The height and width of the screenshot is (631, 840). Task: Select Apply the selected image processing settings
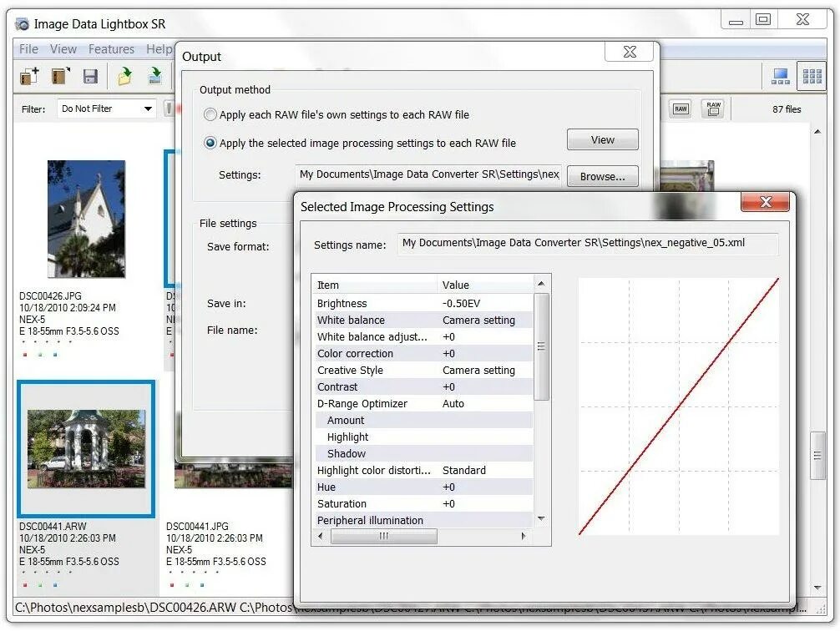210,143
